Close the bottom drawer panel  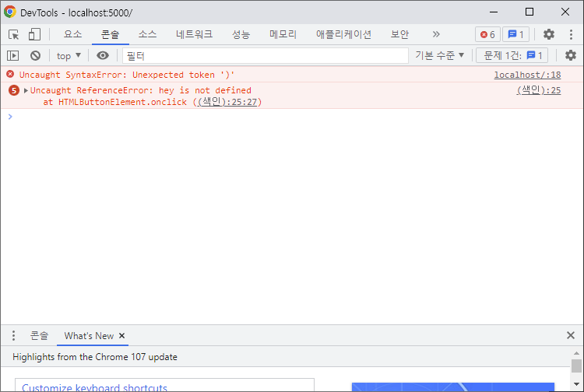tap(570, 335)
